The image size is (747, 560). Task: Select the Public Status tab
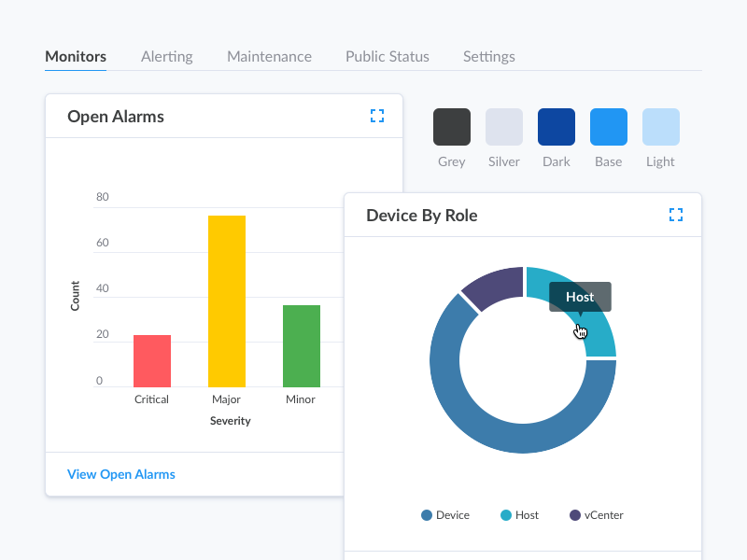[x=387, y=56]
